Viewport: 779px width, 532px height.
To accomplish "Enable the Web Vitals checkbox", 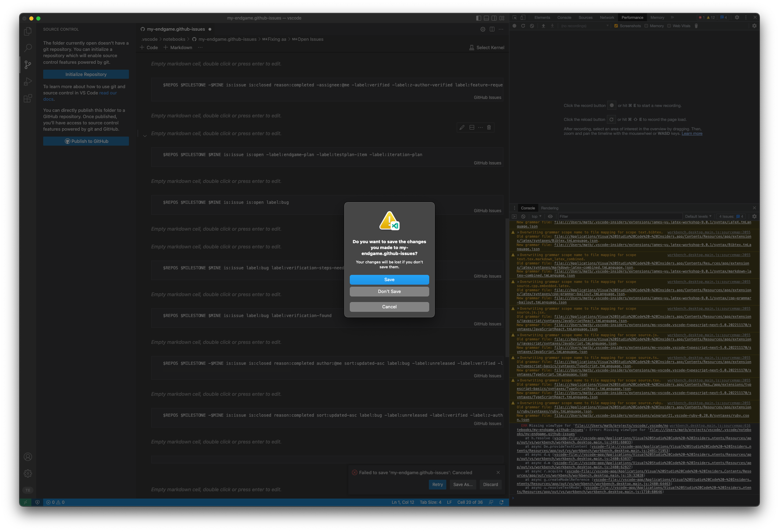I will tap(669, 26).
